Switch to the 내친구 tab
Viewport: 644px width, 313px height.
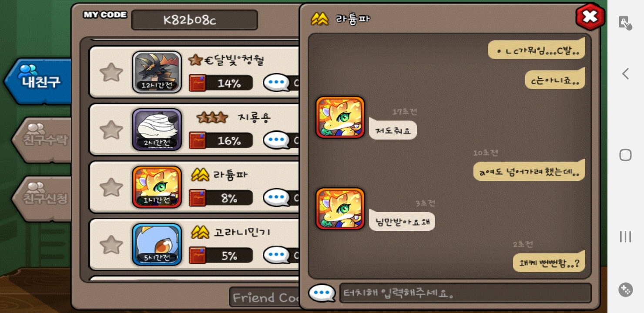point(39,81)
